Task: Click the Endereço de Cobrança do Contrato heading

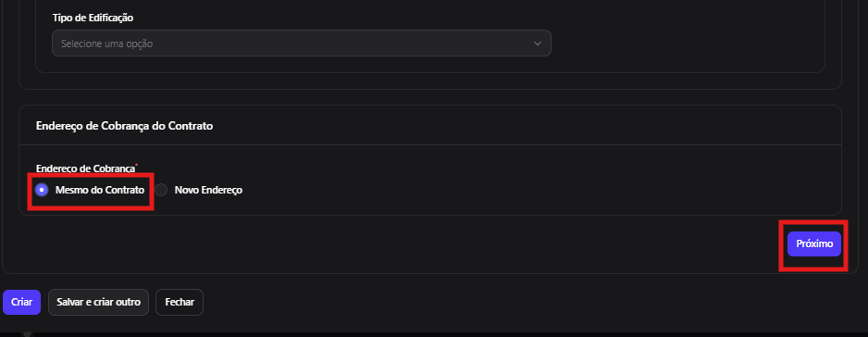Action: pyautogui.click(x=125, y=126)
